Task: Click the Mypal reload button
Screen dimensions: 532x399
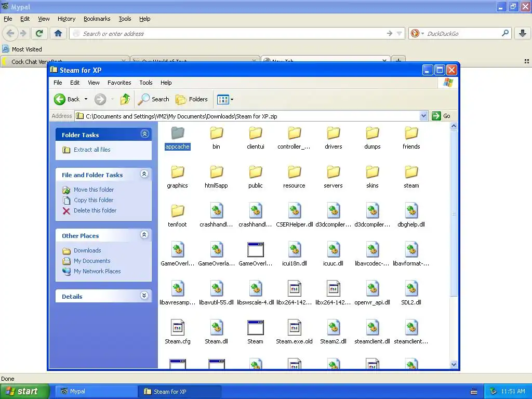Action: tap(39, 33)
